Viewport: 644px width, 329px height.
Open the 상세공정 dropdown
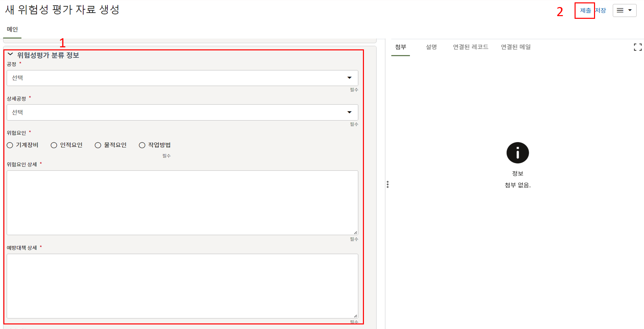pyautogui.click(x=182, y=112)
